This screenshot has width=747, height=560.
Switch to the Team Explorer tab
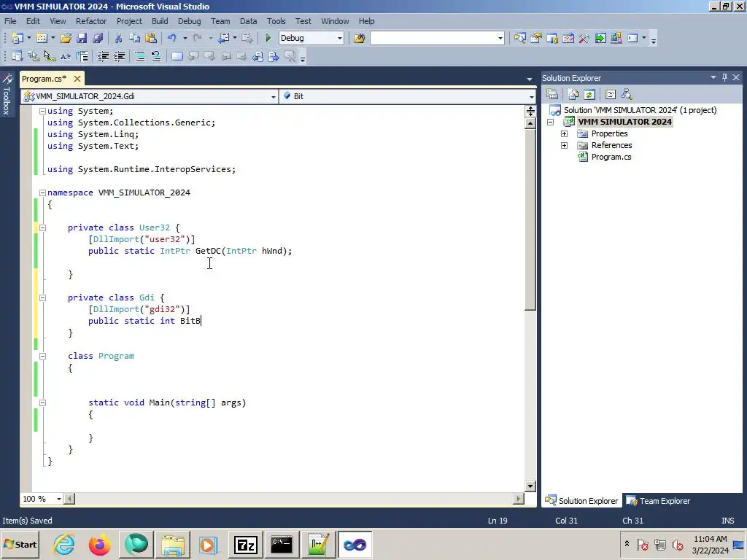tap(658, 501)
